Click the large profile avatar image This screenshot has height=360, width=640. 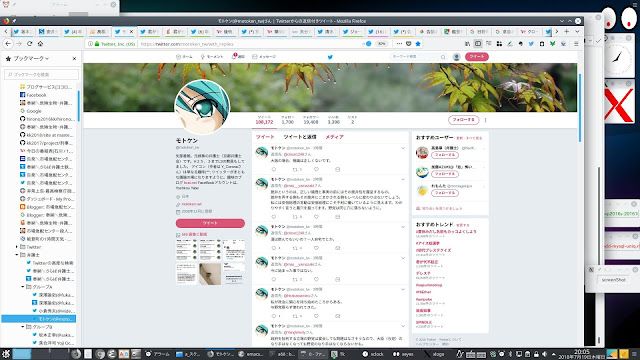202,107
